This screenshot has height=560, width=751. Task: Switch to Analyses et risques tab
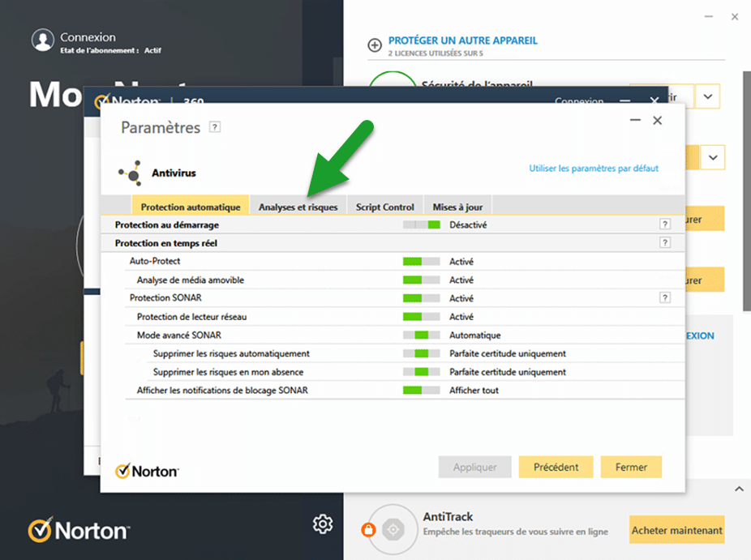click(x=298, y=207)
